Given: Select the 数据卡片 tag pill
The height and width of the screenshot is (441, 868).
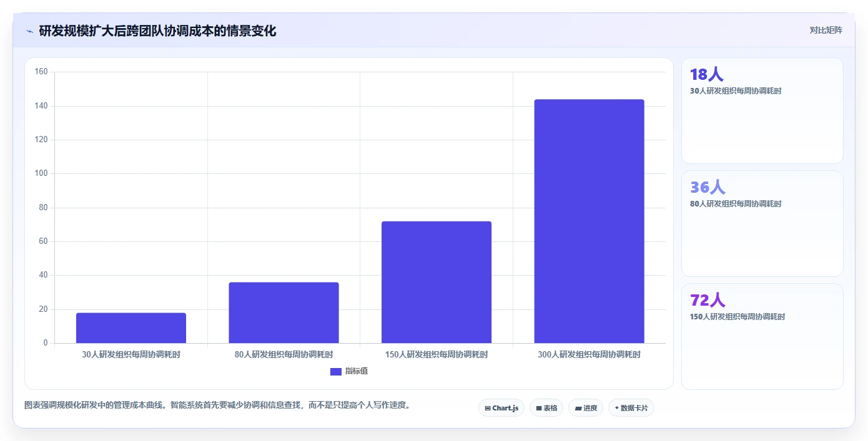Looking at the screenshot, I should 631,408.
